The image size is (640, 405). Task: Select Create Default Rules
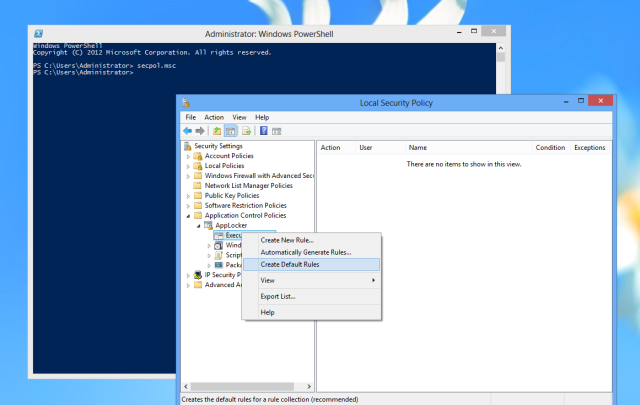pyautogui.click(x=311, y=264)
